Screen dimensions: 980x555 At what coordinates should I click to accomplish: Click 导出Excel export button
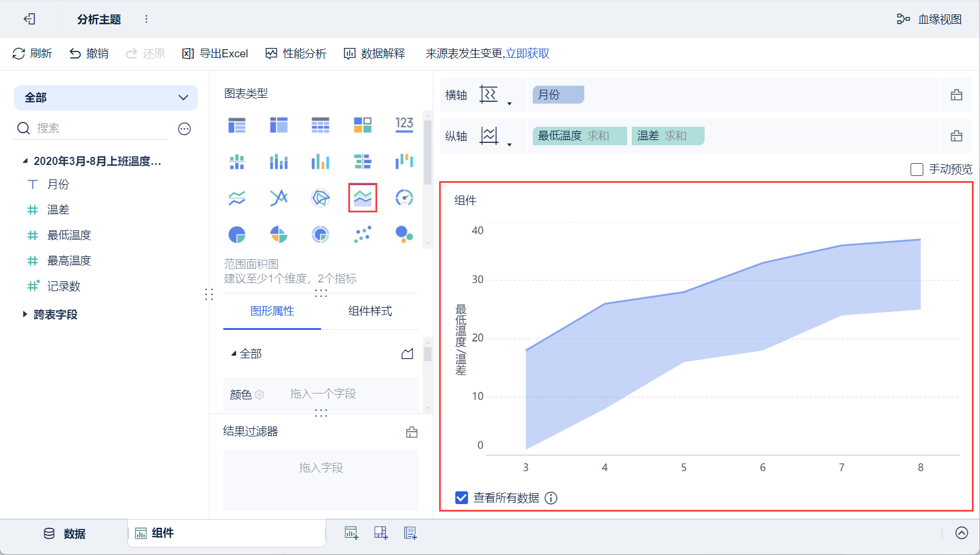[x=215, y=53]
